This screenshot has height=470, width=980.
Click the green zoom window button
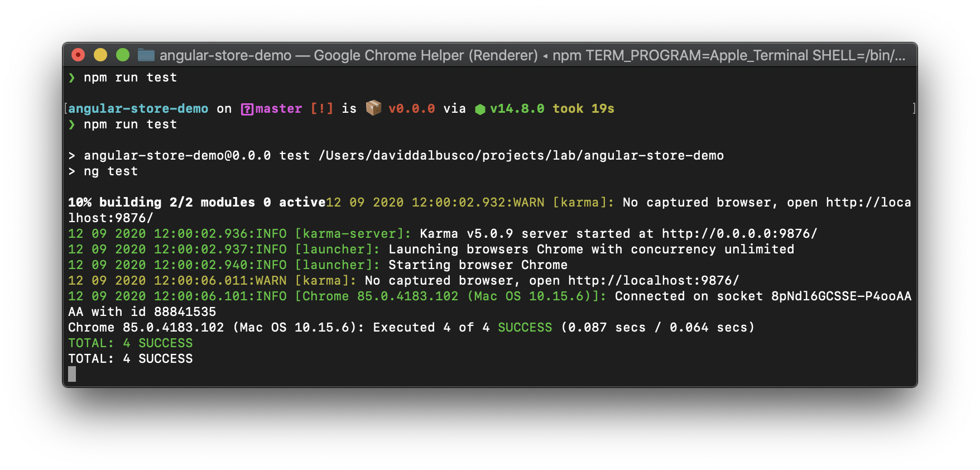coord(123,55)
